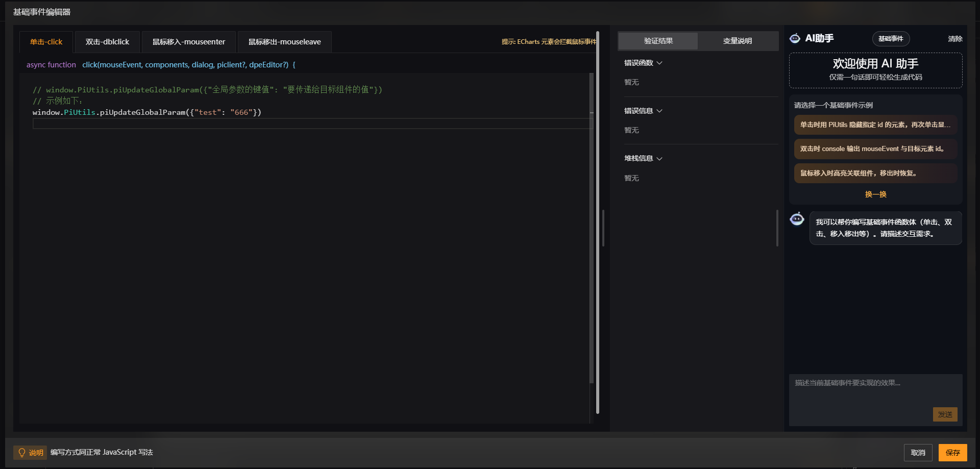The image size is (980, 469).
Task: Collapse the 错误函数 section chevron
Action: 659,63
